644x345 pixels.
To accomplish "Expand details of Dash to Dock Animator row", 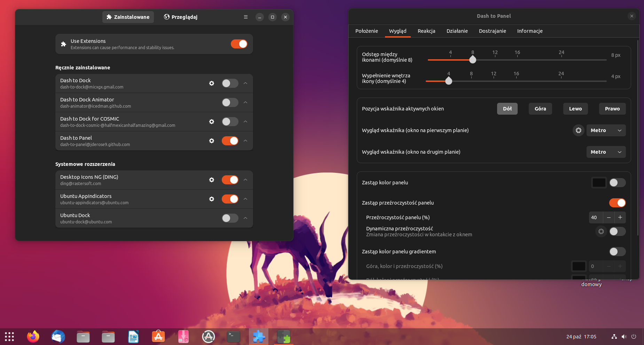I will [x=245, y=102].
